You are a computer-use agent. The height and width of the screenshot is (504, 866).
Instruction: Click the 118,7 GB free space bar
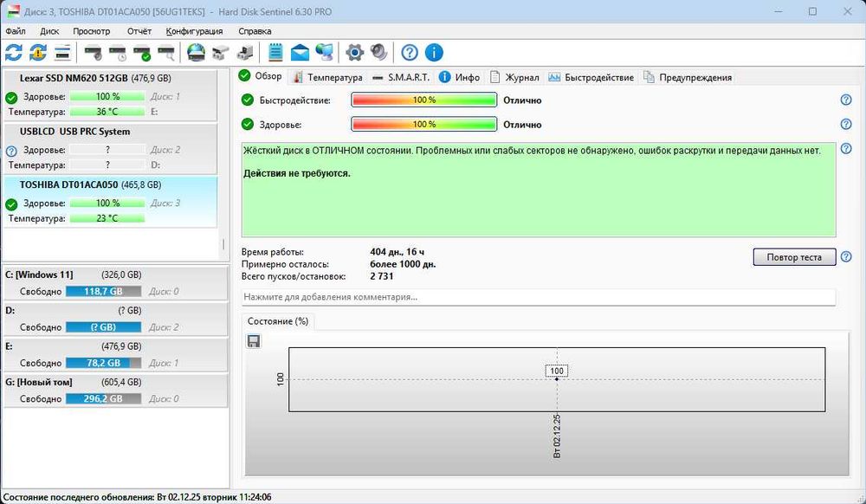103,292
